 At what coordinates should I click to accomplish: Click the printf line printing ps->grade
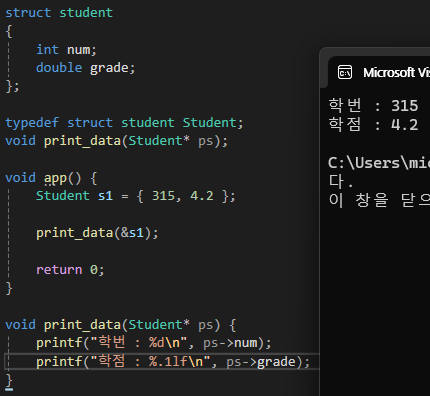[x=173, y=362]
